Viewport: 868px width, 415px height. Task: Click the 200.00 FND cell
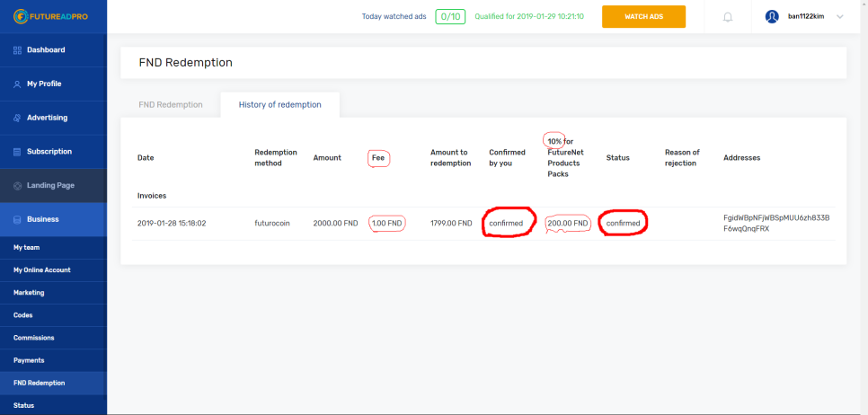click(568, 224)
